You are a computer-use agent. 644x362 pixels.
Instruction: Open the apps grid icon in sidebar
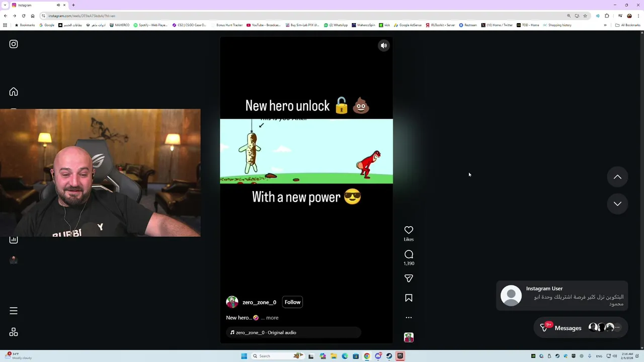14,332
